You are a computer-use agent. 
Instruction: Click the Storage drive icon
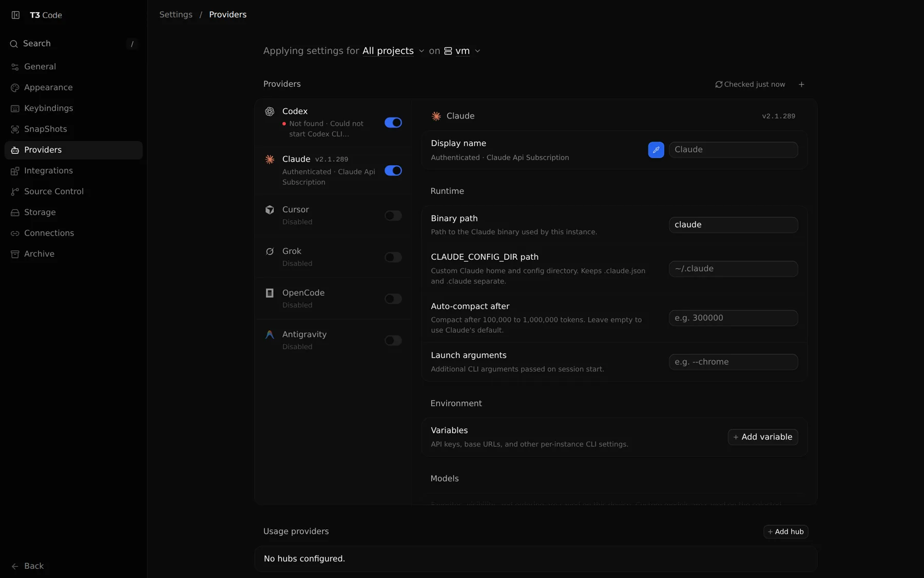[15, 213]
